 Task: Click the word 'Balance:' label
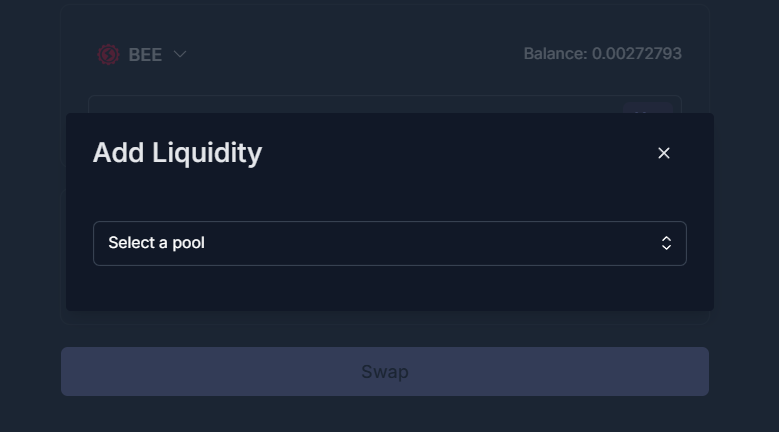tap(555, 54)
